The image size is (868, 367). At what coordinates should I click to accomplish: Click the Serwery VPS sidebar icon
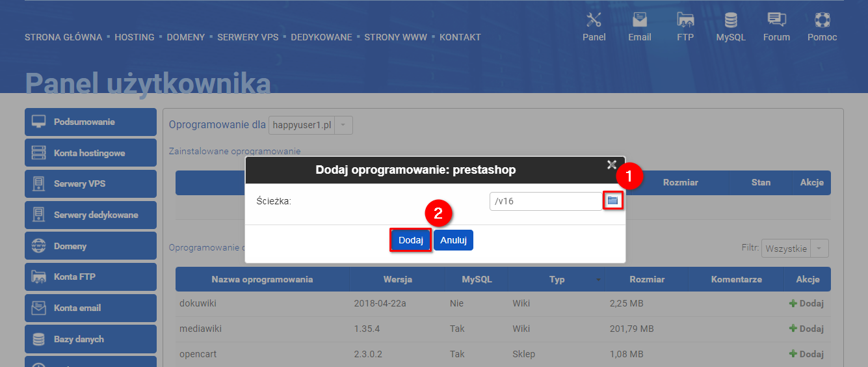click(39, 183)
